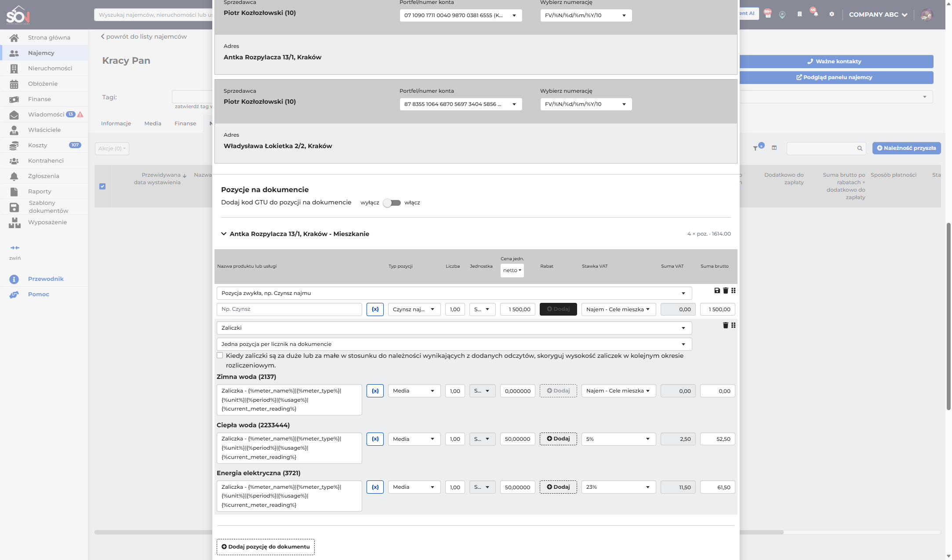Open variables {x} for Zimna woda row
The width and height of the screenshot is (952, 560).
(375, 391)
